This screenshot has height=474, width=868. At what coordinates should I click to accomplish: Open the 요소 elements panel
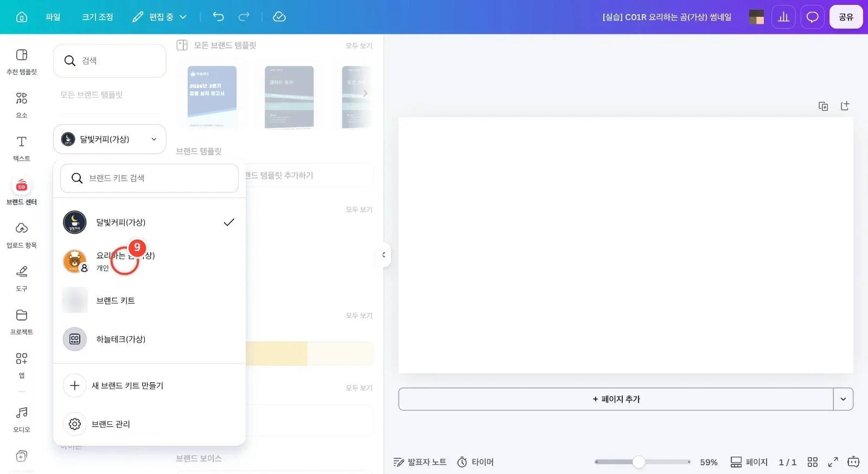tap(22, 105)
